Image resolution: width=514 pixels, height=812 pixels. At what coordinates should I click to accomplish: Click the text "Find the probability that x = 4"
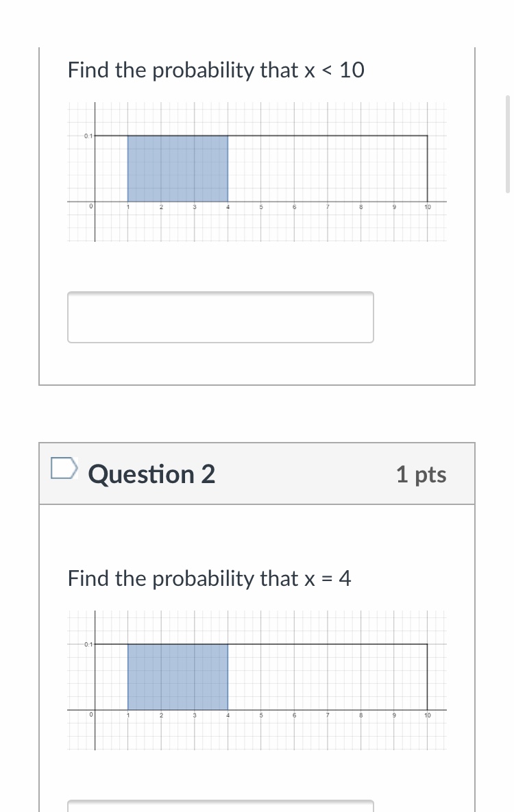click(209, 578)
